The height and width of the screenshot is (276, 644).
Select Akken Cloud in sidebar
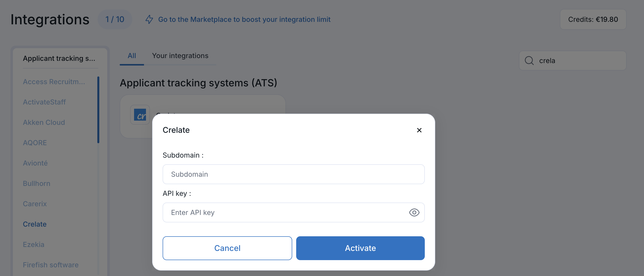[x=44, y=122]
